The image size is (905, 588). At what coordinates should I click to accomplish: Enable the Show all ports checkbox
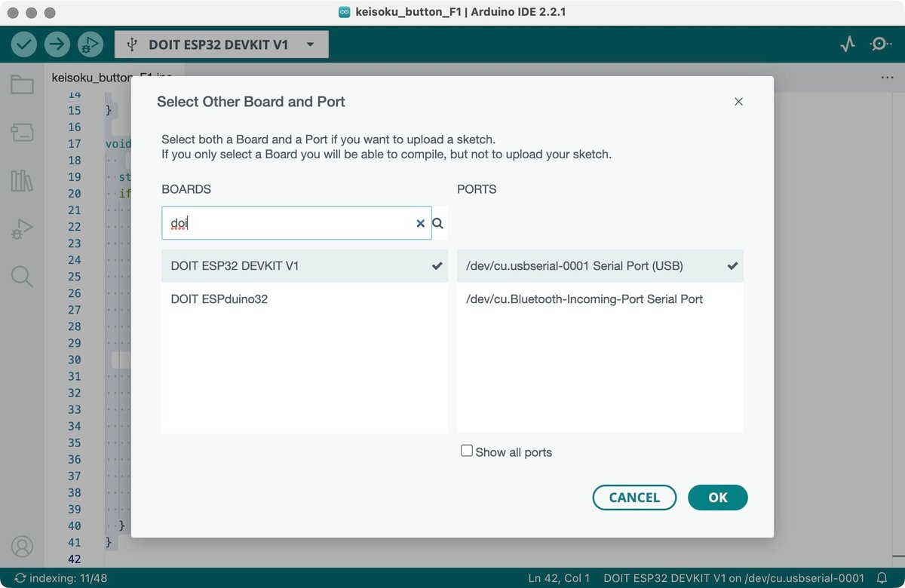click(467, 451)
